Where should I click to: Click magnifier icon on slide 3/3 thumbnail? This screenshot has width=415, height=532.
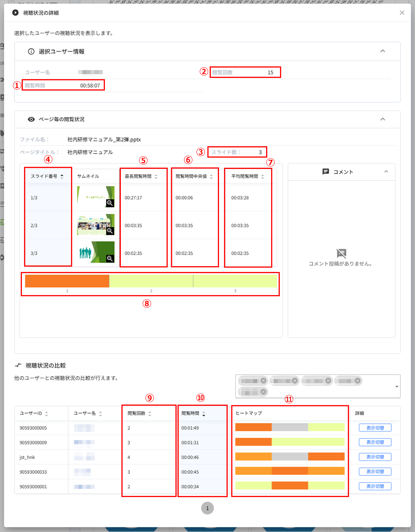pos(110,258)
